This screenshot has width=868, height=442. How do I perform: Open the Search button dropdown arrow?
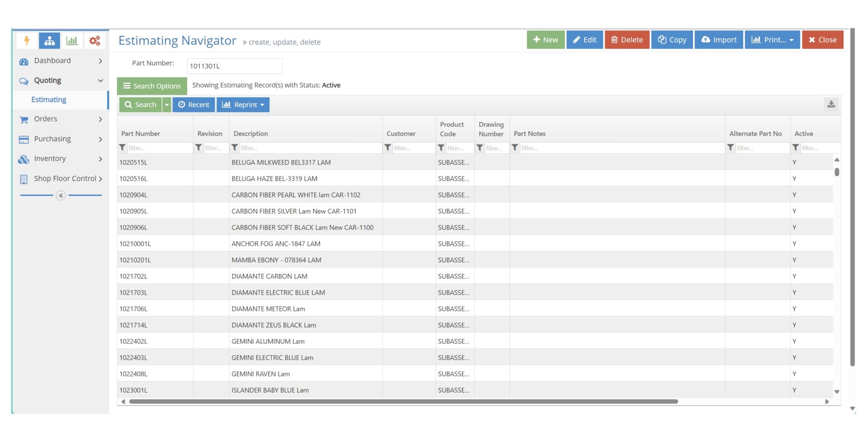click(167, 105)
